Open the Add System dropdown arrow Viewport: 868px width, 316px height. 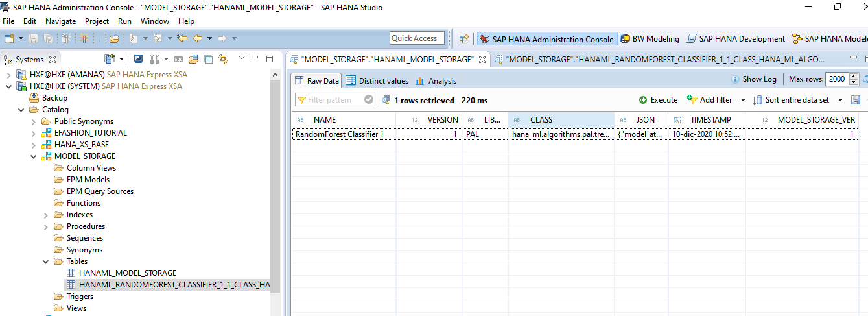(x=120, y=59)
